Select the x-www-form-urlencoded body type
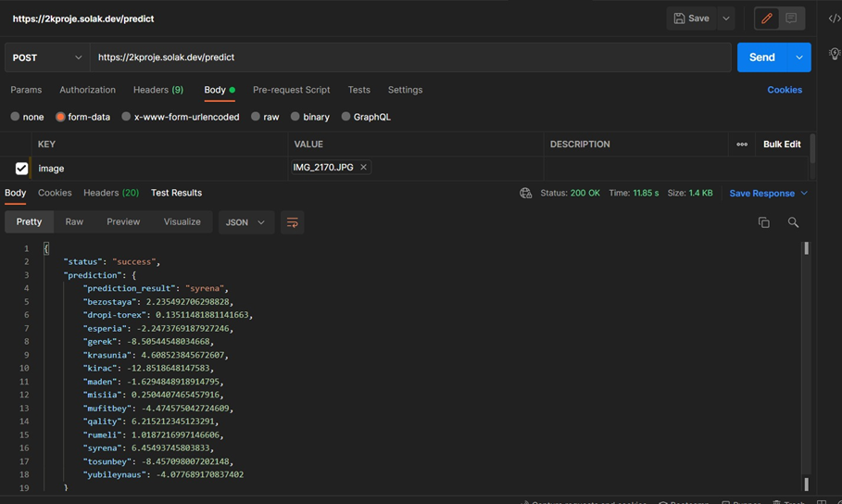 tap(126, 117)
